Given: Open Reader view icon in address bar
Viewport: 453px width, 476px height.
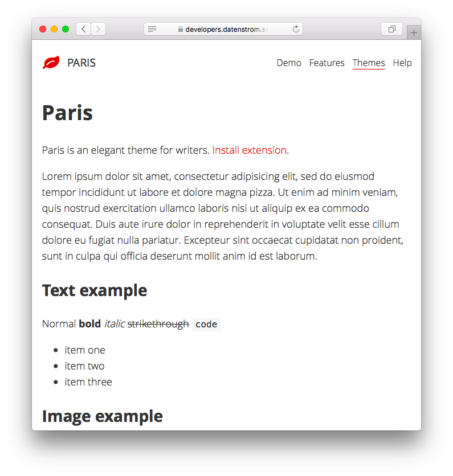Looking at the screenshot, I should tap(152, 29).
